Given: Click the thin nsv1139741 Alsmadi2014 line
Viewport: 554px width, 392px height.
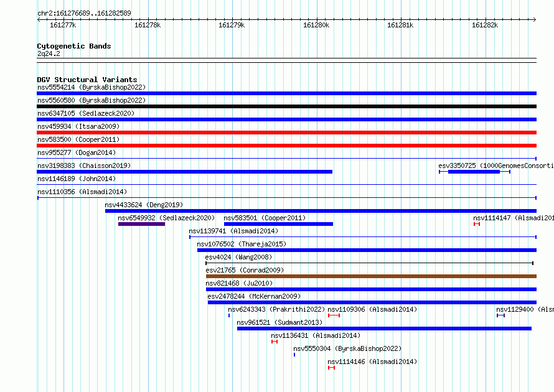Looking at the screenshot, I should point(363,237).
